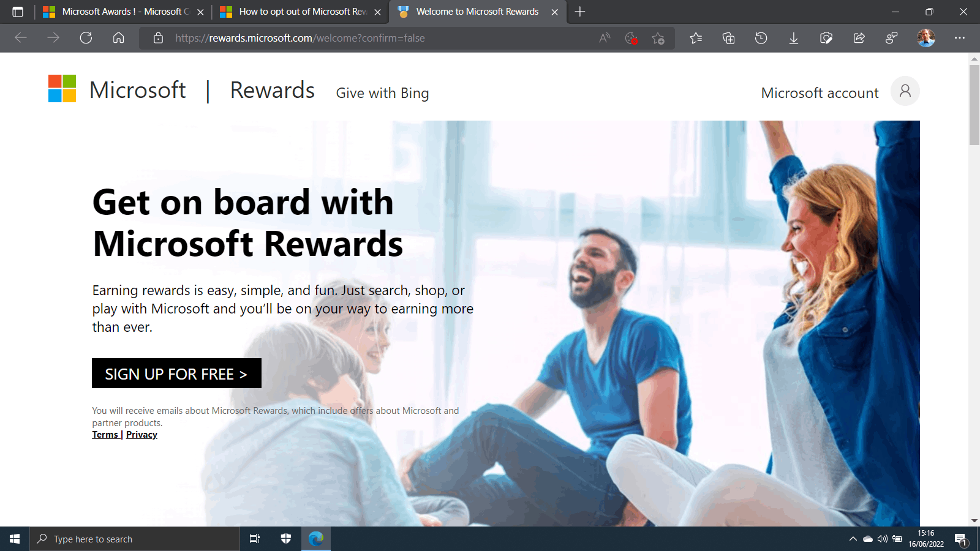Open the volume speaker tray icon
The width and height of the screenshot is (980, 551).
click(x=883, y=539)
